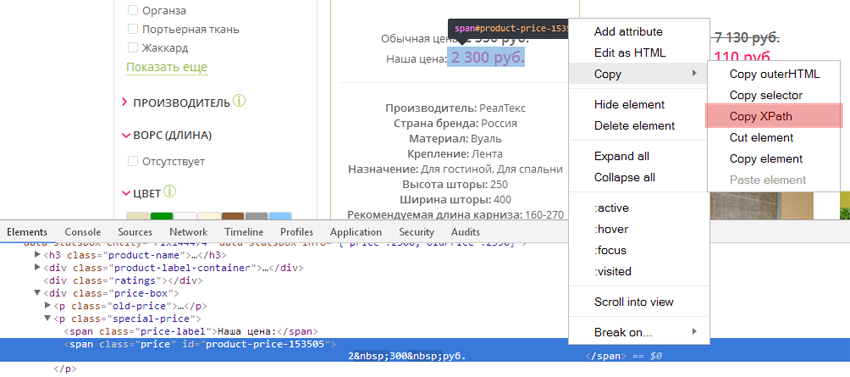Switch to the Network DevTools tab
Screen dimensions: 850x377
tap(188, 232)
